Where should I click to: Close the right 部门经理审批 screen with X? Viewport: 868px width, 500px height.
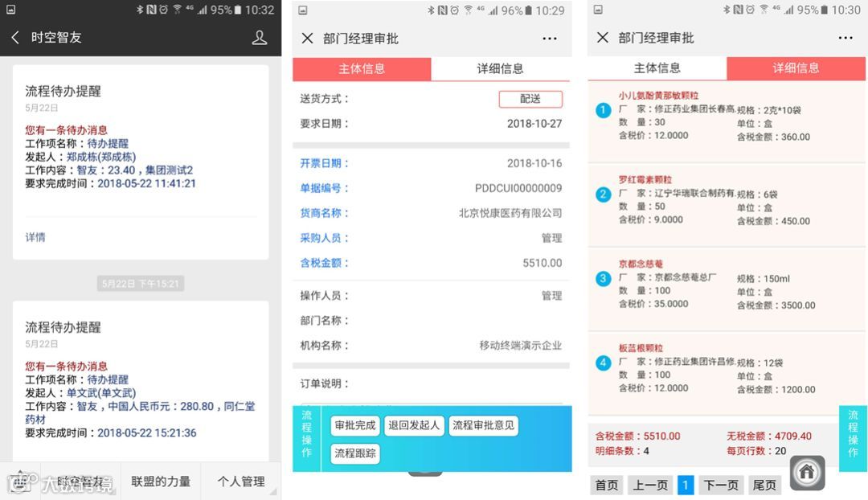pos(603,38)
